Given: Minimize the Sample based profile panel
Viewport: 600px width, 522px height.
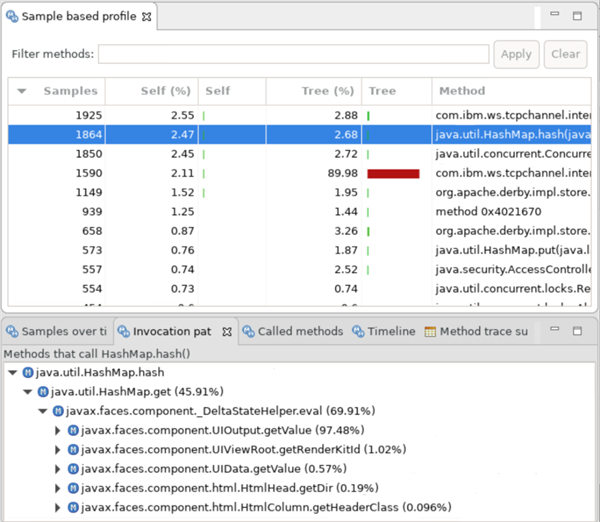Looking at the screenshot, I should coord(554,14).
